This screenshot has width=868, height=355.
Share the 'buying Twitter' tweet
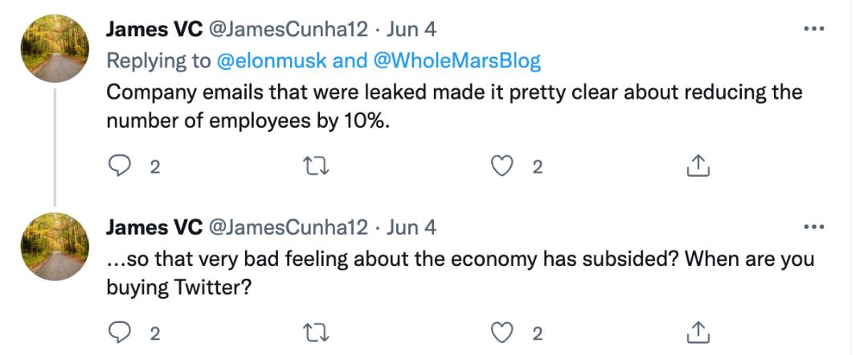click(698, 332)
